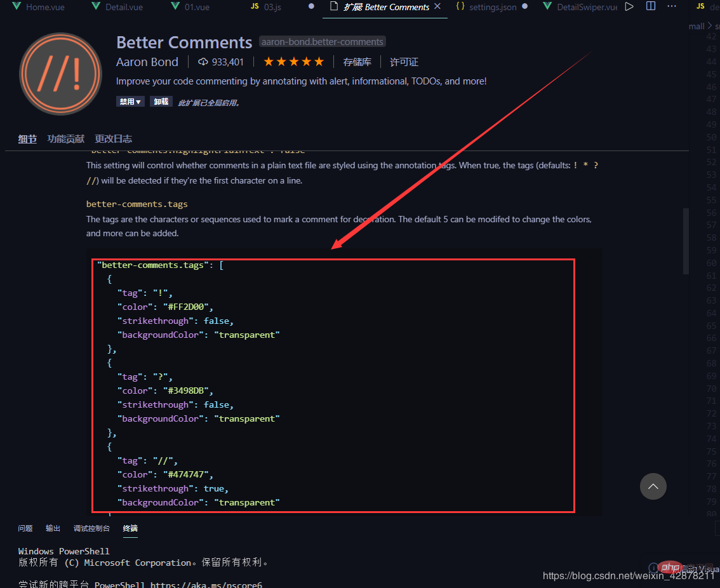Image resolution: width=720 pixels, height=588 pixels.
Task: Click the Vue icon on 01.vue tab
Action: (x=175, y=6)
